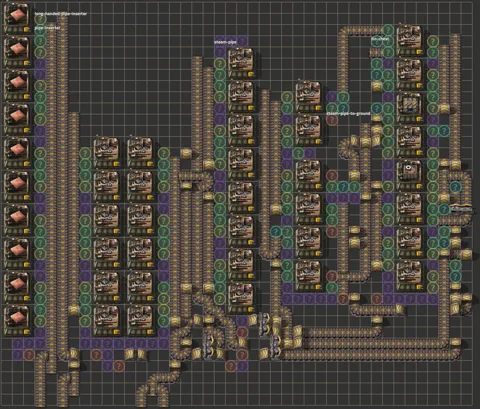Select the bottommost copper plate machine
This screenshot has width=480, height=409.
point(17,319)
